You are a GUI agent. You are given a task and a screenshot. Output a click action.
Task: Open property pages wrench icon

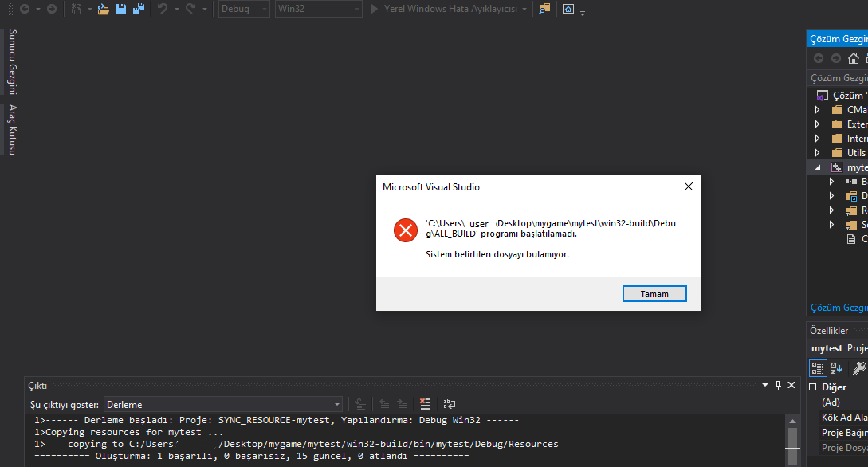pyautogui.click(x=859, y=367)
